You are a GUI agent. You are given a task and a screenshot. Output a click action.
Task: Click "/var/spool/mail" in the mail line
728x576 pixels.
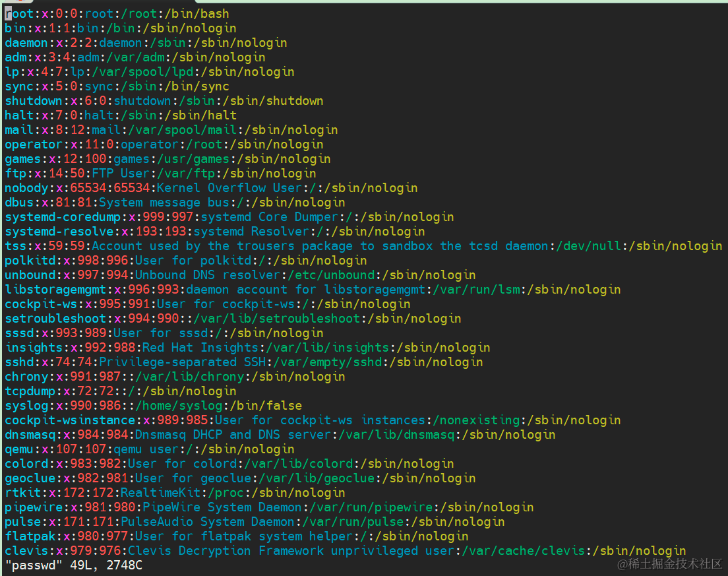coord(183,129)
